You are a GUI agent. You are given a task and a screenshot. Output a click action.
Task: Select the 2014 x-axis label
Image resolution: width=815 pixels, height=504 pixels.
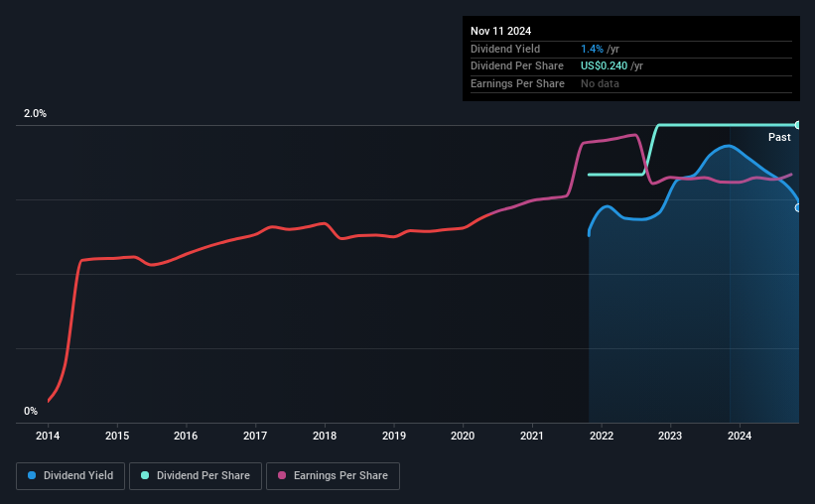click(x=48, y=436)
